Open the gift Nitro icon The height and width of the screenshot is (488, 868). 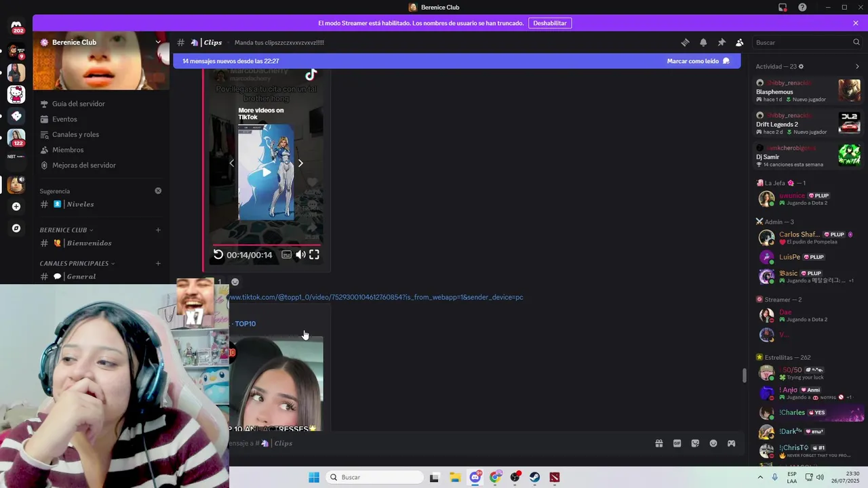pyautogui.click(x=658, y=443)
